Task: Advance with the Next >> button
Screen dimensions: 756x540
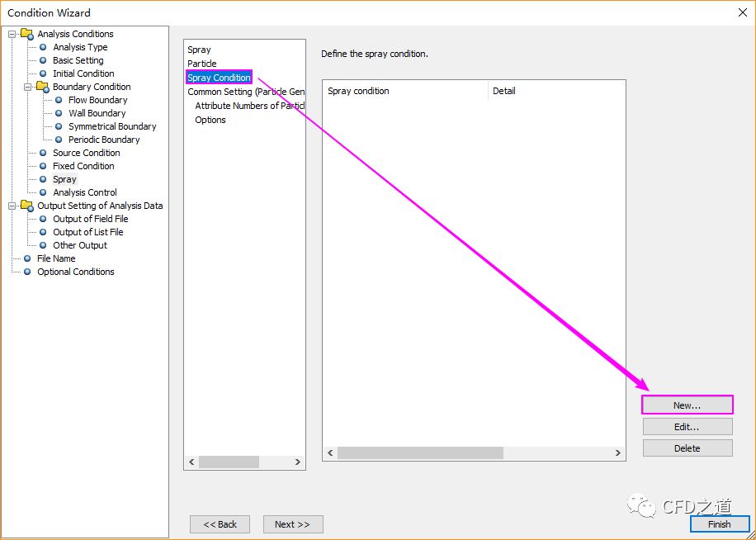Action: [x=293, y=524]
